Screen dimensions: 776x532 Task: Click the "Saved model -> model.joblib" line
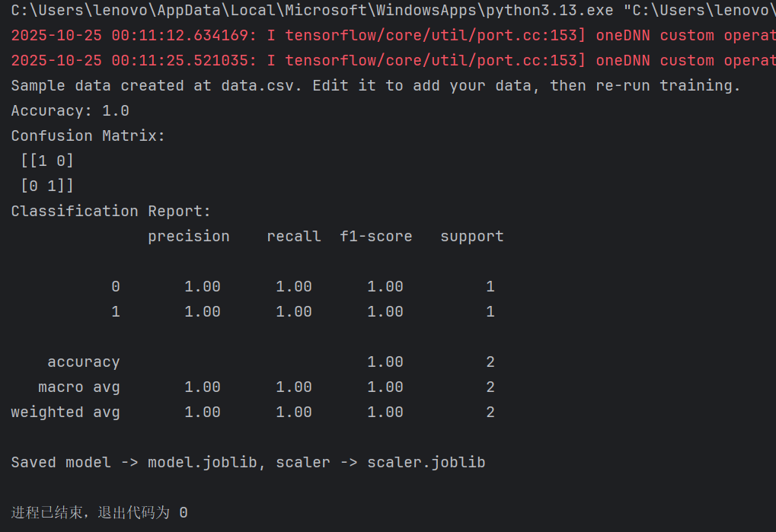tap(247, 462)
